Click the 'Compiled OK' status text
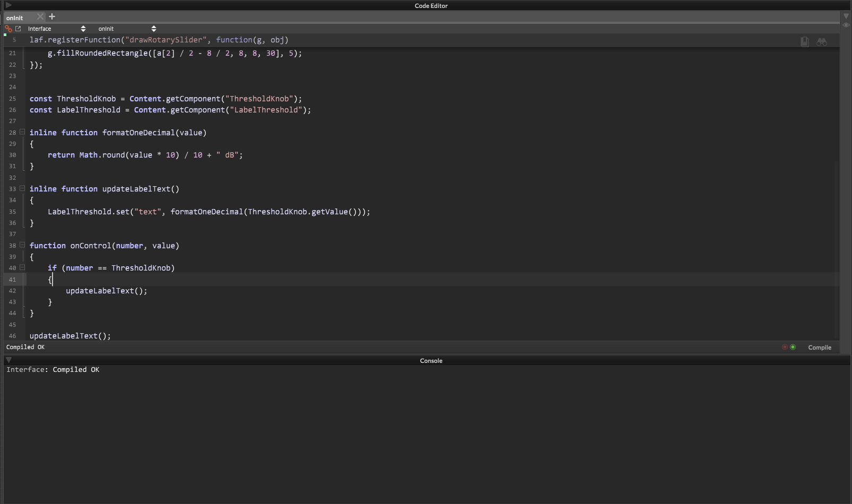The image size is (852, 504). click(25, 347)
